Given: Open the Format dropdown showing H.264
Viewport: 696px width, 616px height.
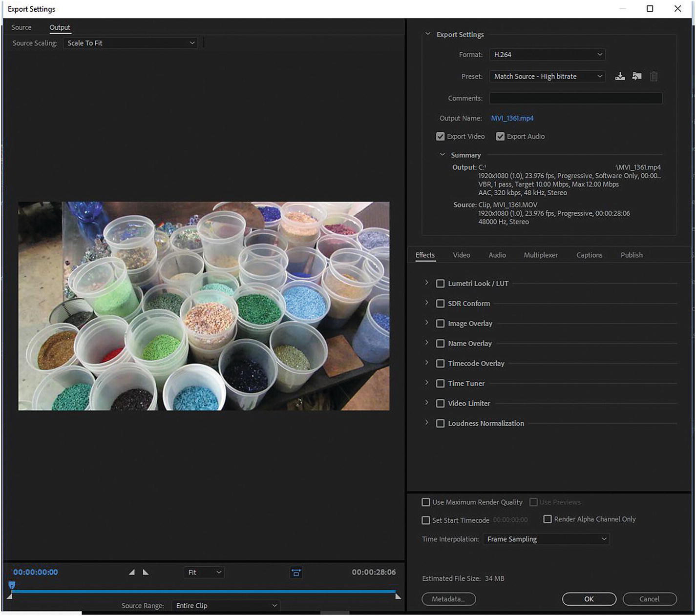Looking at the screenshot, I should (x=547, y=55).
